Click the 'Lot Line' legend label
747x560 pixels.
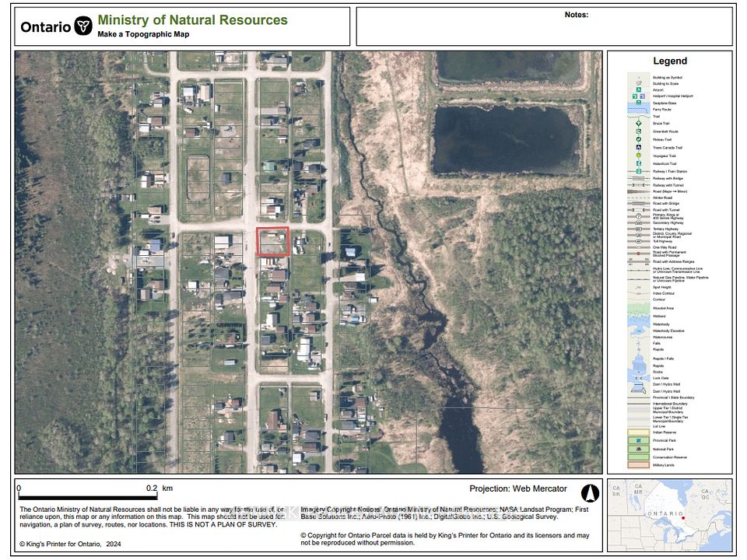click(659, 426)
